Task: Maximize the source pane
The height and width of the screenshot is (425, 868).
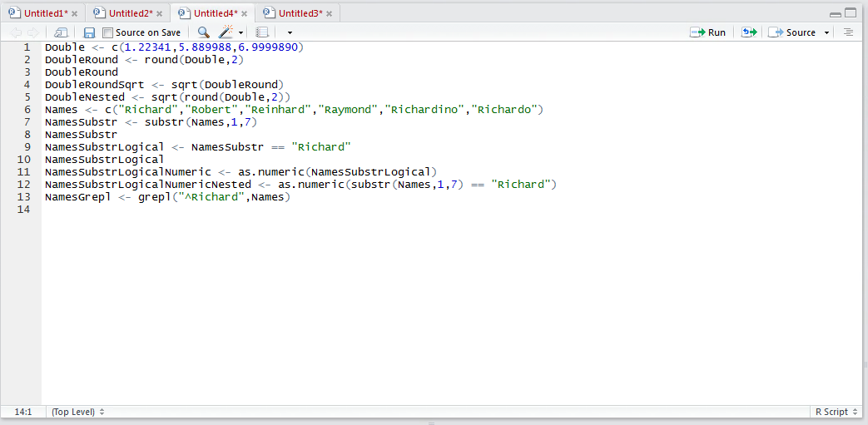Action: [851, 12]
